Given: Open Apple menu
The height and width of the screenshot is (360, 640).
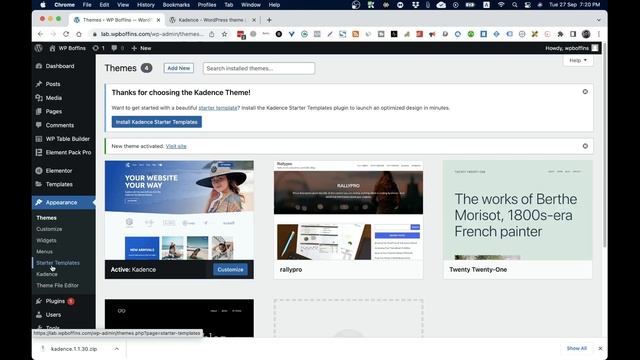Looking at the screenshot, I should pyautogui.click(x=43, y=5).
